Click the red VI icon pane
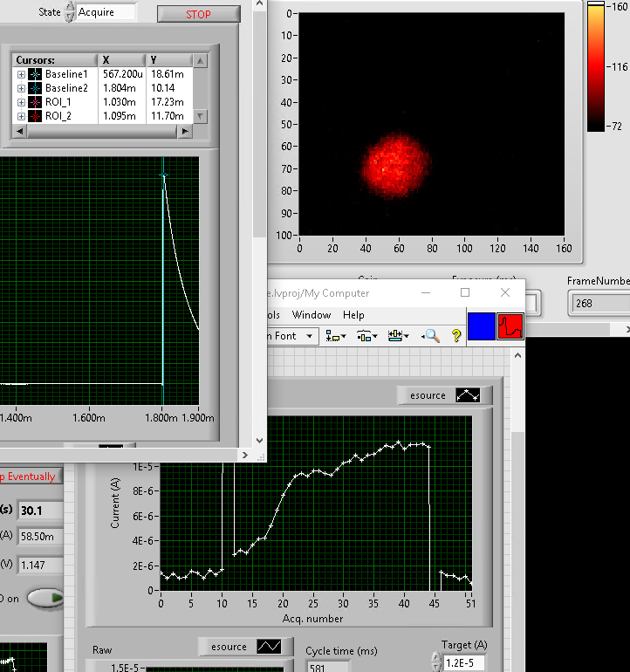Viewport: 630px width, 672px height. (x=510, y=326)
